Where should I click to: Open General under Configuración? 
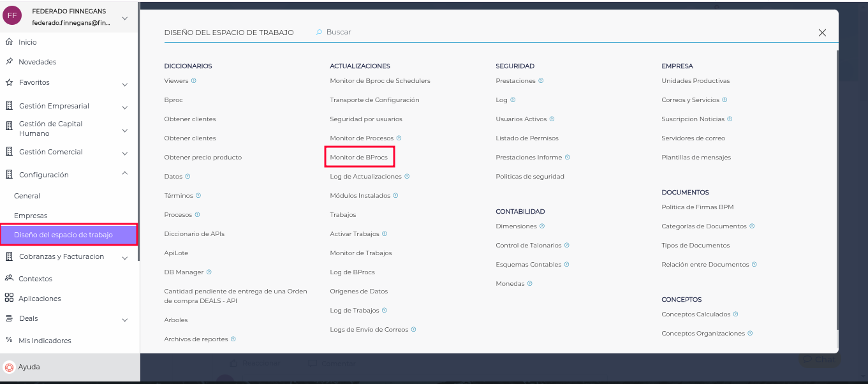[x=27, y=196]
